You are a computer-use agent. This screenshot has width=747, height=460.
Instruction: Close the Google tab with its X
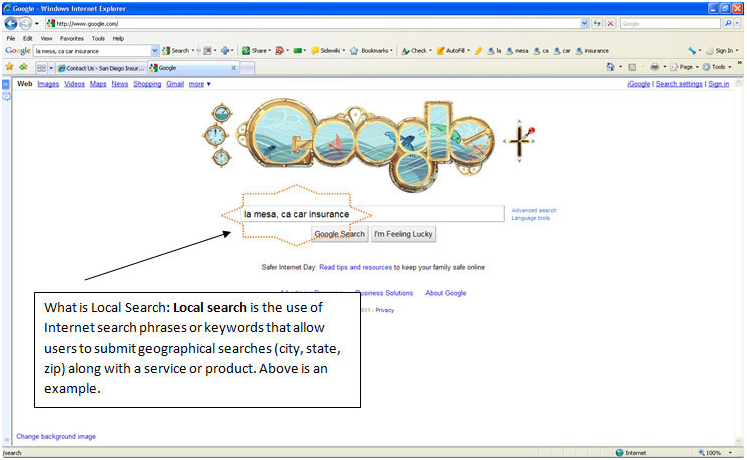click(x=233, y=68)
